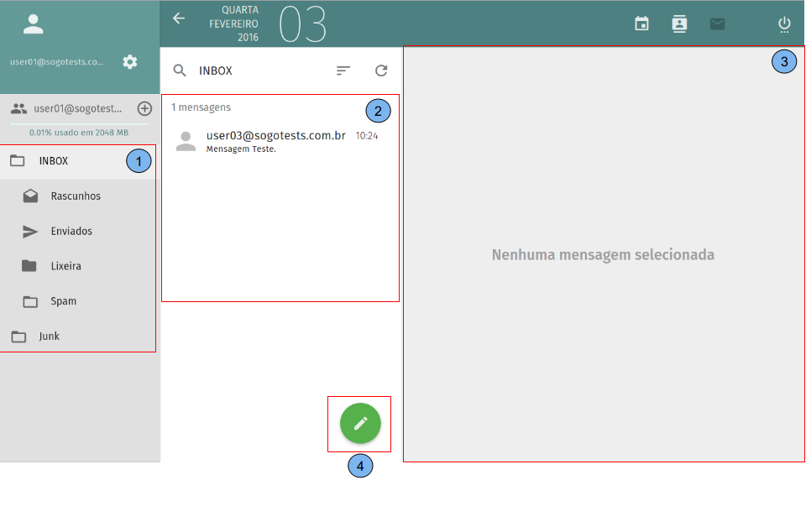The width and height of the screenshot is (806, 532).
Task: Open the Lixeira trash folder
Action: click(x=65, y=267)
